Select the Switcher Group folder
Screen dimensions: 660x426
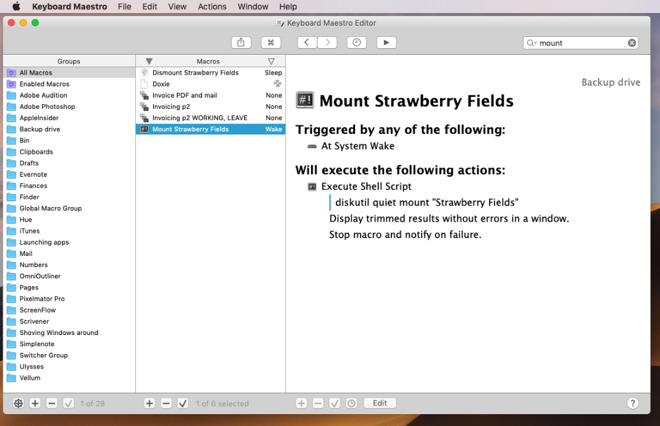pos(69,355)
